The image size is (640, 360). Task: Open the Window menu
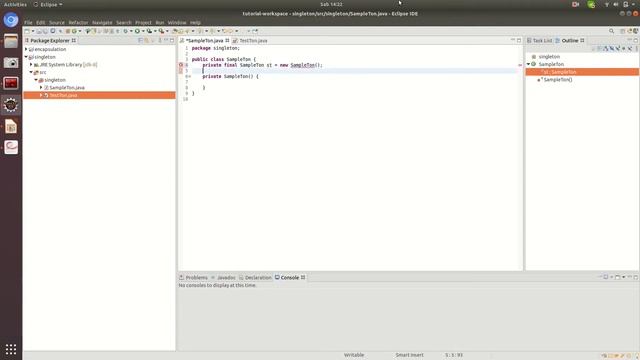pos(177,22)
